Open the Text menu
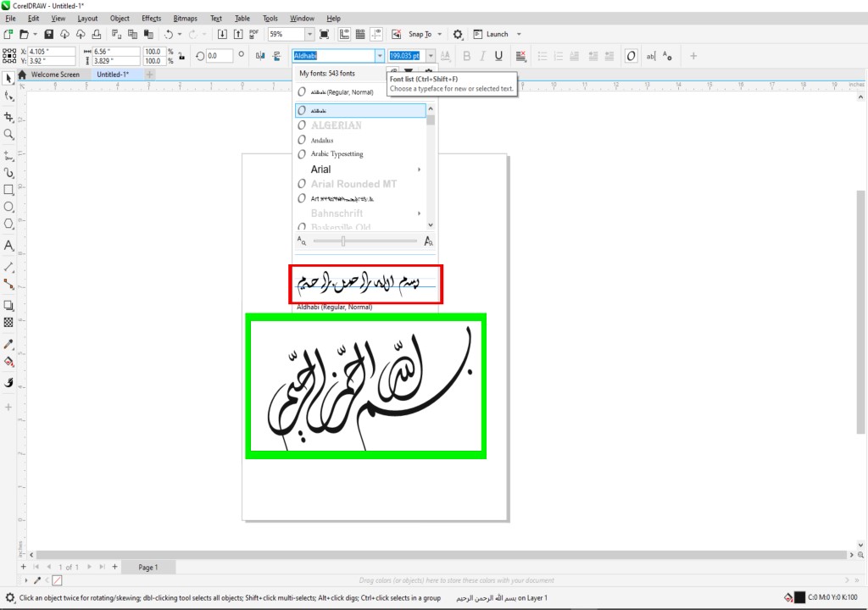This screenshot has height=610, width=868. click(216, 19)
